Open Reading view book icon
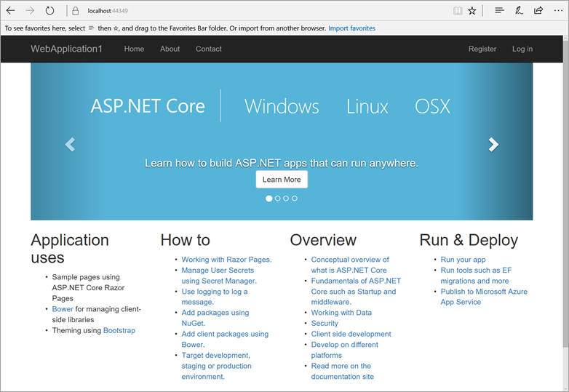569x392 pixels. click(458, 11)
